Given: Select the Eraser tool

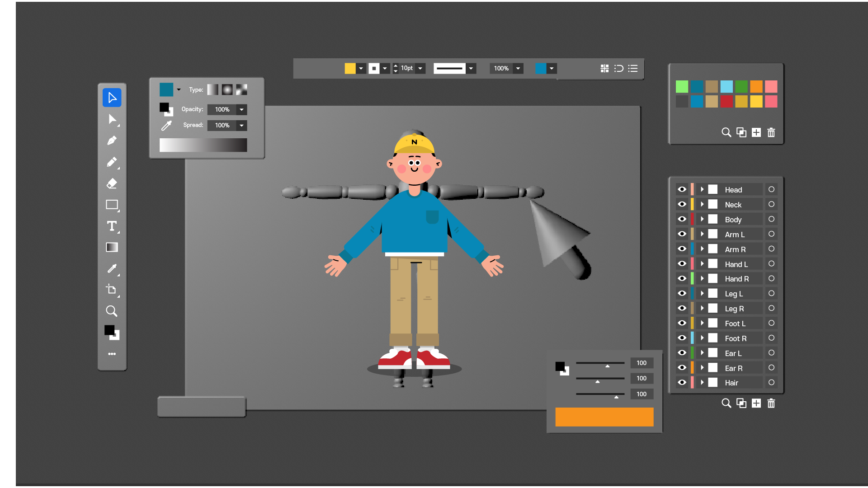Looking at the screenshot, I should [112, 183].
